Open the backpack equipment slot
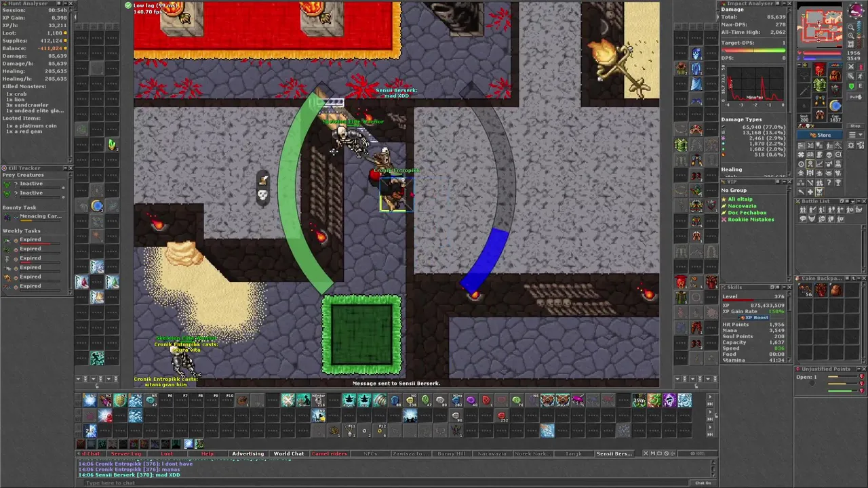The width and height of the screenshot is (868, 488). 835,75
